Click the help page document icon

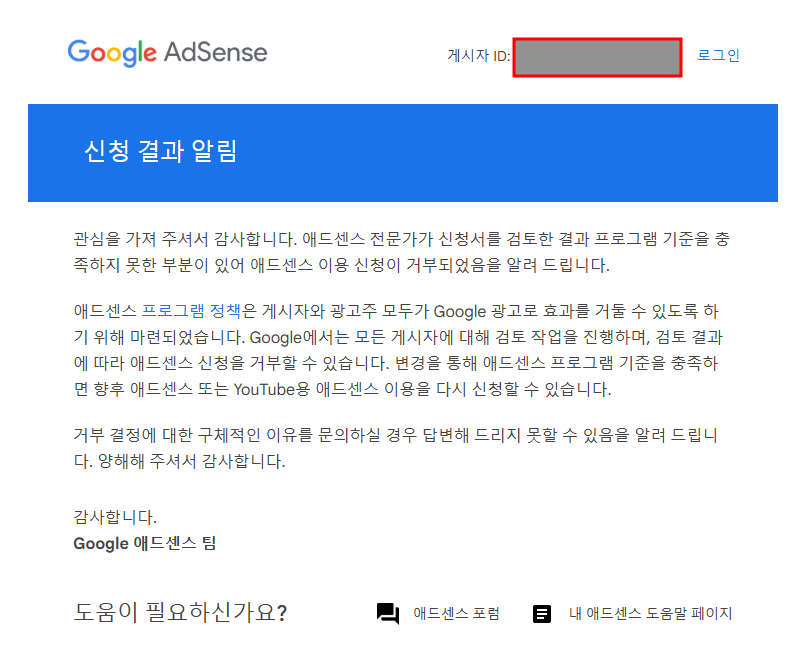click(x=542, y=614)
